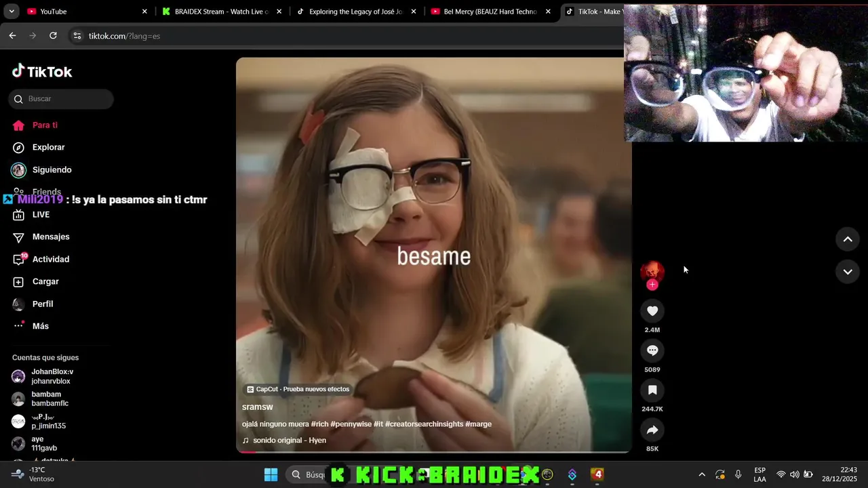Viewport: 868px width, 488px height.
Task: Open the comments showing 5089
Action: (652, 350)
